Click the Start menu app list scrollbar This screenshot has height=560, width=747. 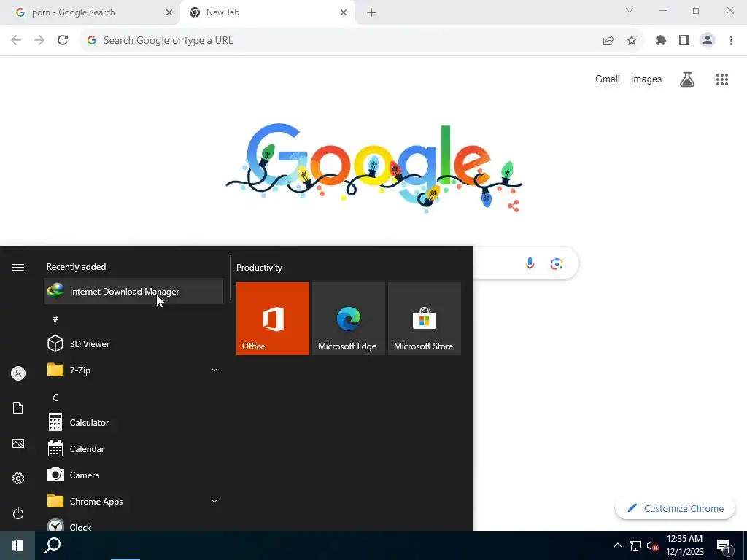[231, 278]
